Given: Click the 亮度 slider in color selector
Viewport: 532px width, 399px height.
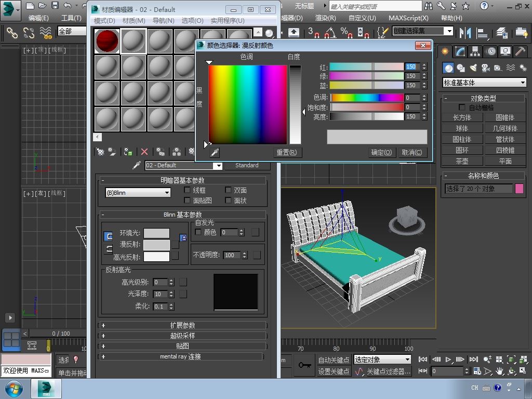Looking at the screenshot, I should pos(367,116).
